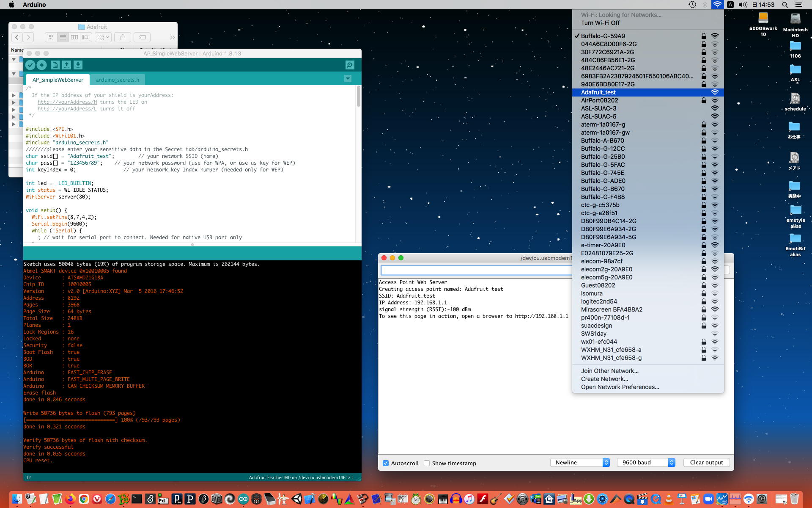Select Finder list view toggle
The image size is (812, 508).
pos(63,37)
